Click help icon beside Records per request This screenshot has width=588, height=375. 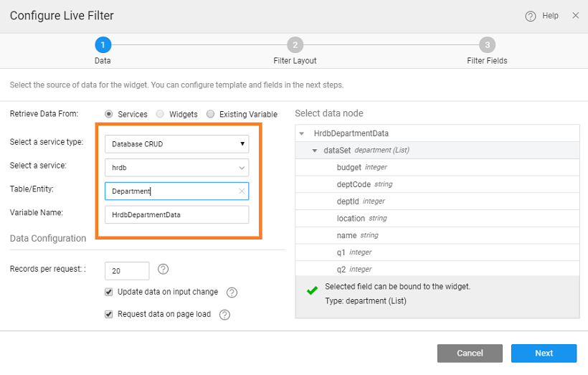pos(163,270)
